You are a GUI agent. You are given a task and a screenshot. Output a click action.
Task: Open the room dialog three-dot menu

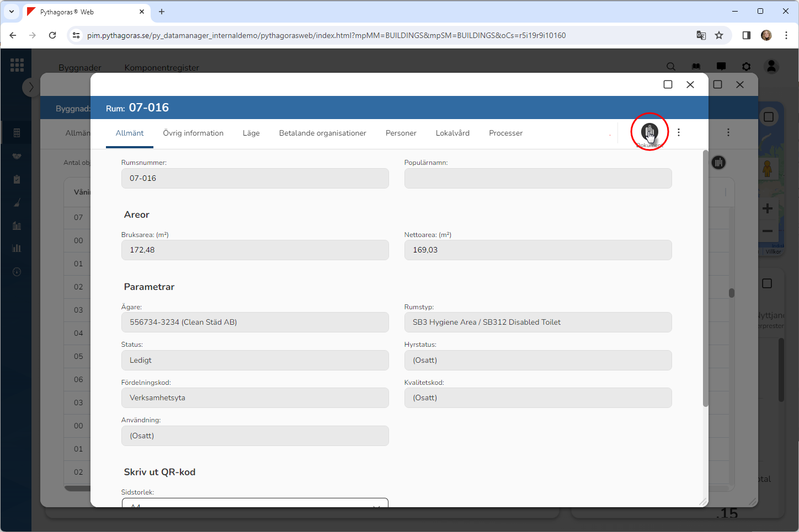pyautogui.click(x=679, y=132)
